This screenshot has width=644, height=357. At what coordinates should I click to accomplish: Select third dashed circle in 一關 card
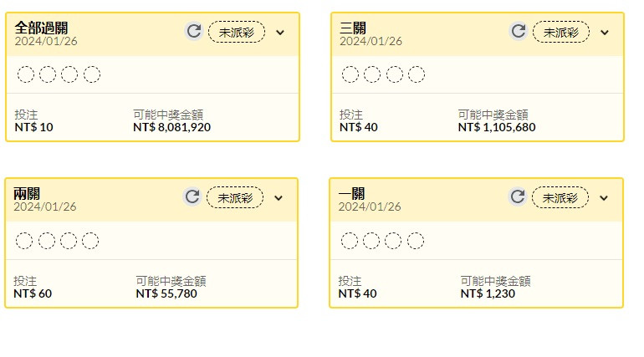(393, 241)
